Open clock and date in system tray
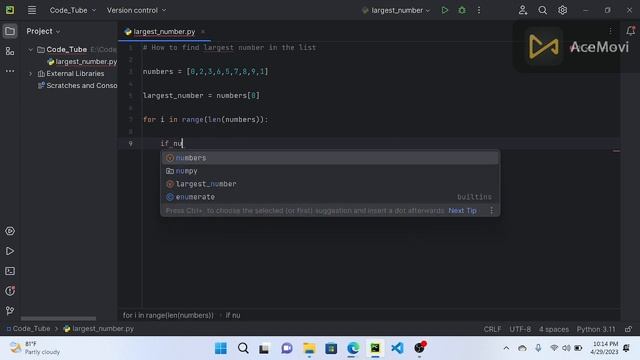Viewport: 640px width, 360px height. tap(605, 348)
